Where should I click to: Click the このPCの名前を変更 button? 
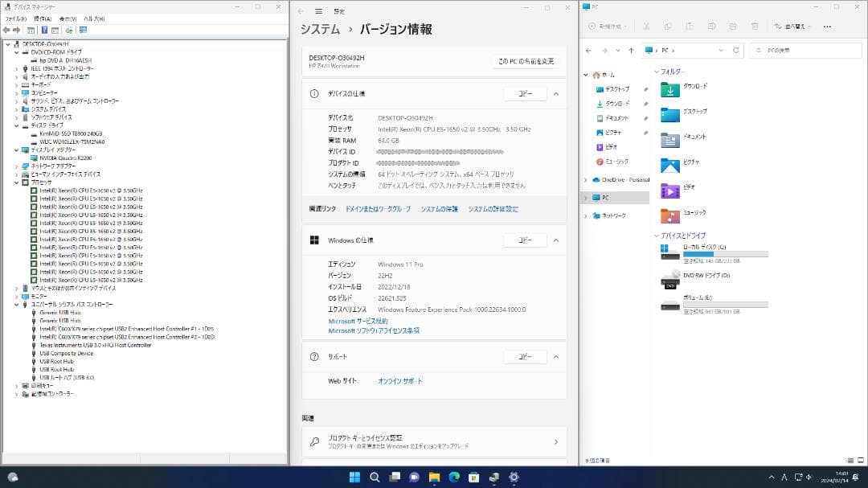pyautogui.click(x=526, y=61)
